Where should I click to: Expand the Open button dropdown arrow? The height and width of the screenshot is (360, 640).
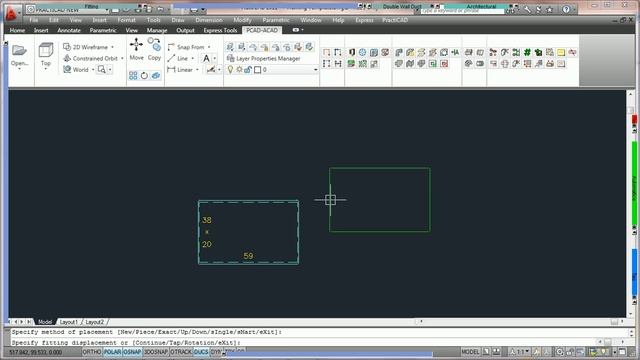coord(19,69)
